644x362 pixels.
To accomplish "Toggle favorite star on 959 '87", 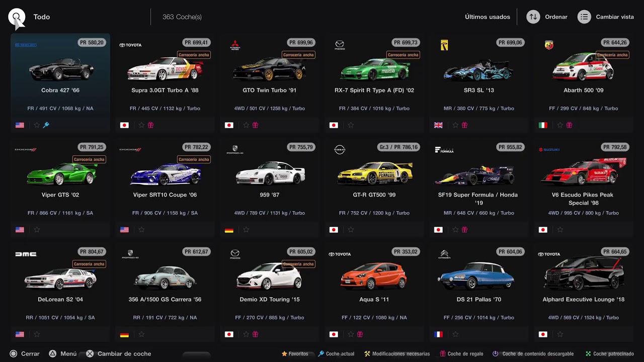I will pos(246,230).
